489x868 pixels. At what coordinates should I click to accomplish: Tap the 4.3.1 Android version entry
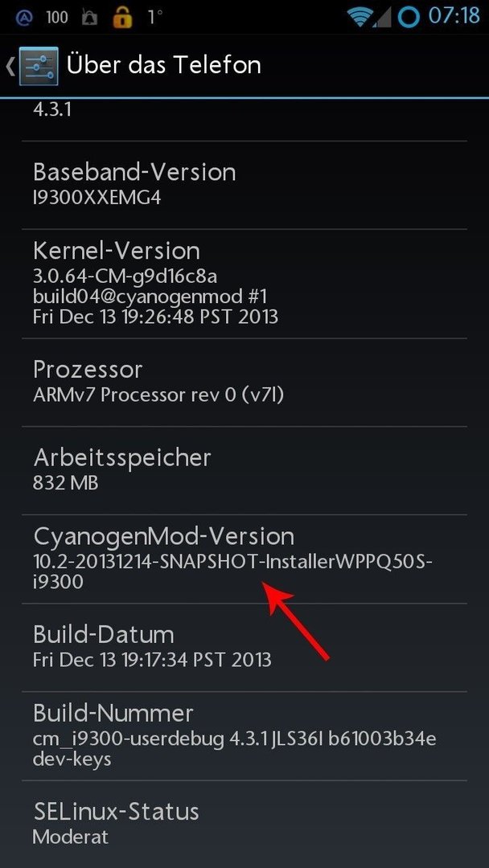tap(244, 120)
